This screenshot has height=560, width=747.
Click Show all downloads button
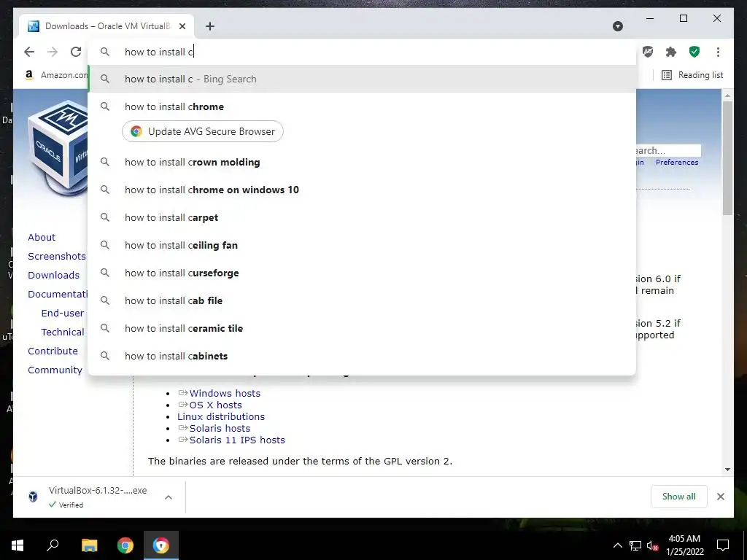tap(679, 497)
